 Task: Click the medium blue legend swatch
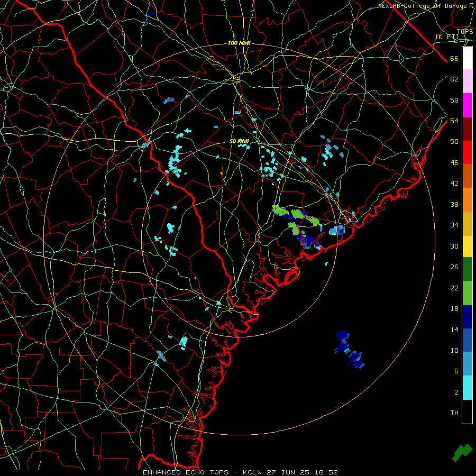pyautogui.click(x=467, y=340)
